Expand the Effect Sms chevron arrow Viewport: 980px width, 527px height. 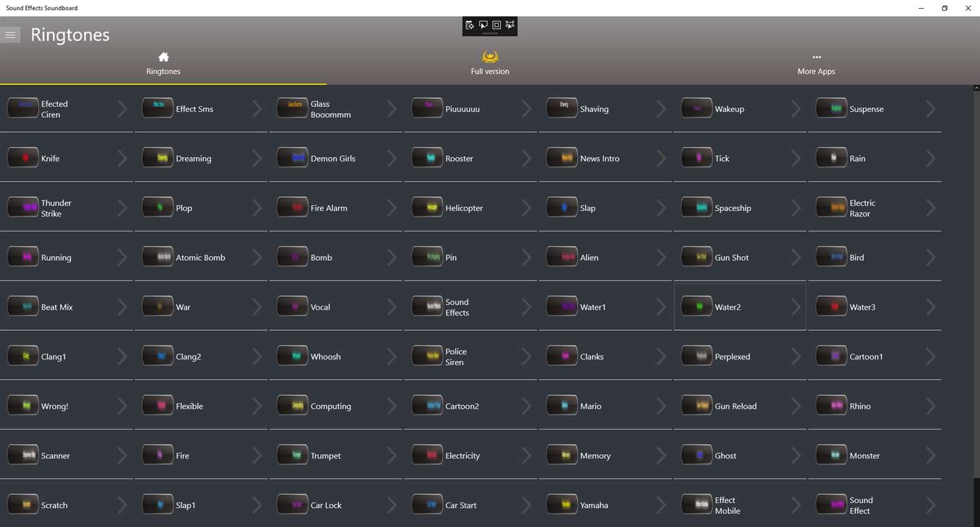click(x=257, y=109)
